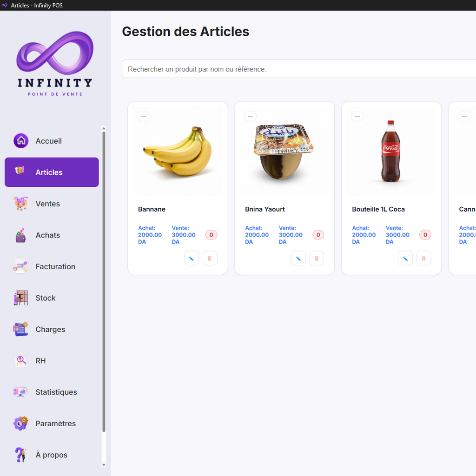Screen dimensions: 476x476
Task: Click the Stock icon in the sidebar
Action: coord(20,298)
